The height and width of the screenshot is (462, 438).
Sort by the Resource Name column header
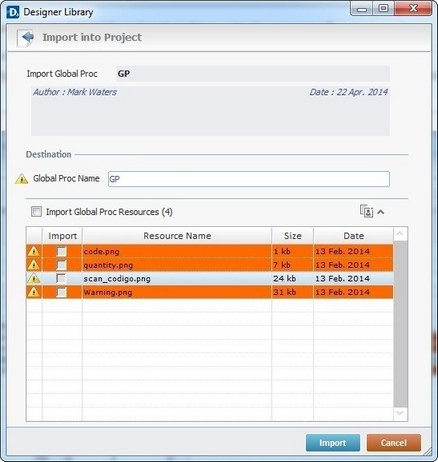point(177,236)
